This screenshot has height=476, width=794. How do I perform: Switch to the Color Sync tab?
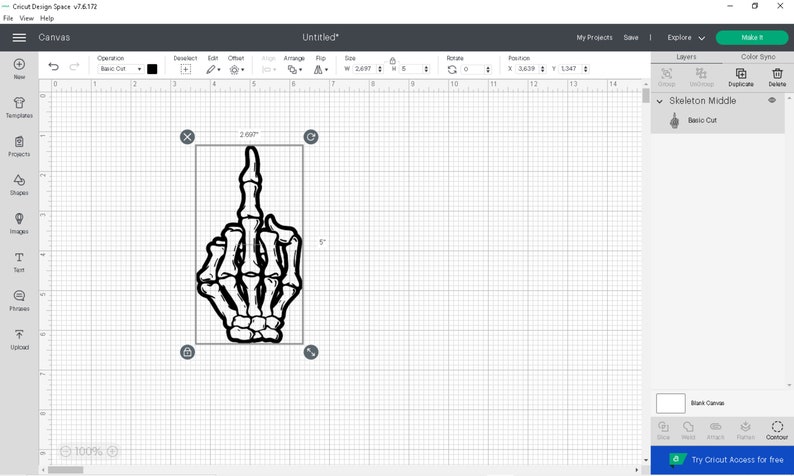[x=757, y=57]
